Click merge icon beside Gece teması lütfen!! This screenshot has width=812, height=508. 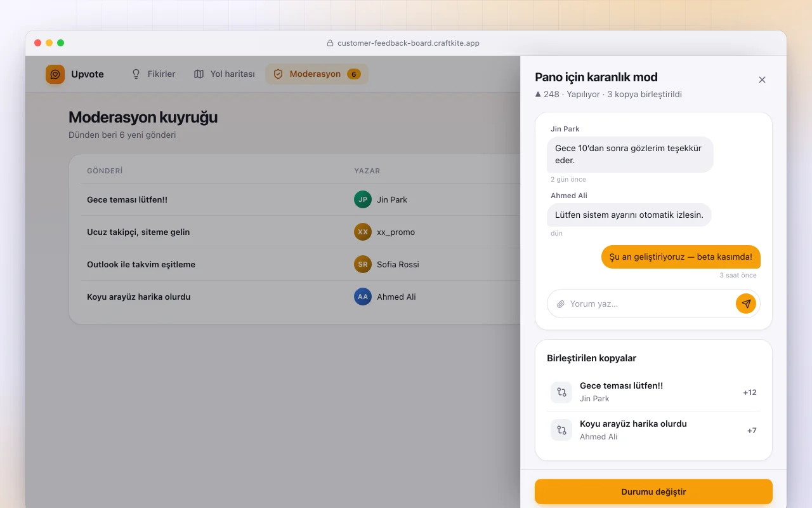[x=561, y=392]
